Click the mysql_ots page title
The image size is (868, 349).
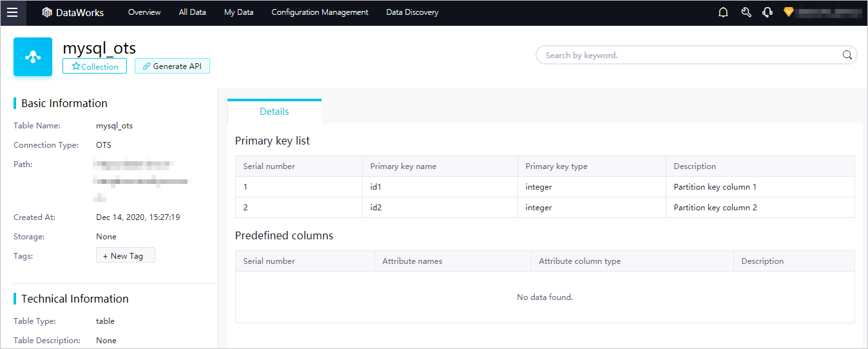[x=99, y=48]
